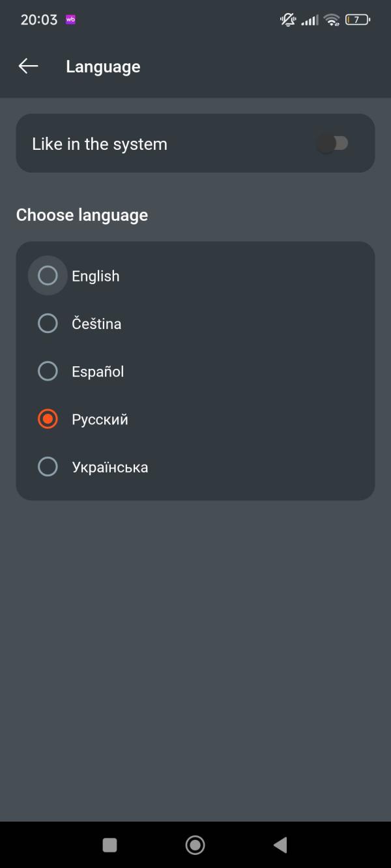Screen dimensions: 391x868
Task: Tap the Русский language label
Action: click(100, 420)
